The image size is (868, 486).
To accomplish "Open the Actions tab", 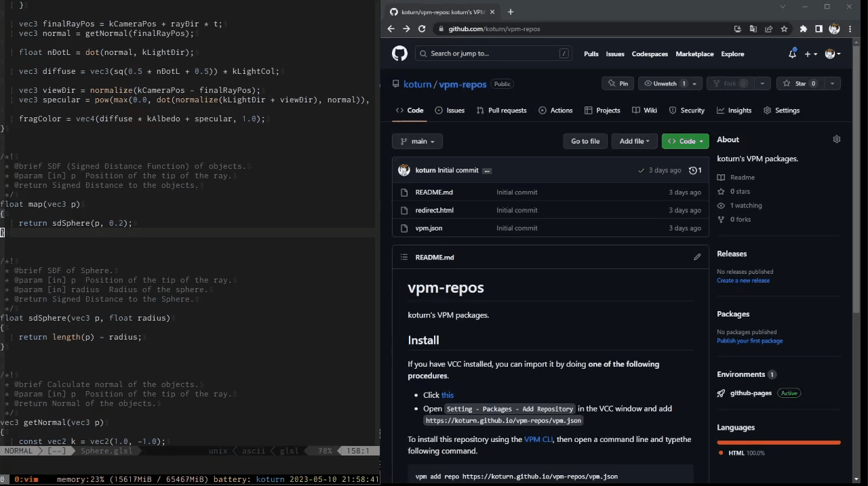I will [555, 110].
